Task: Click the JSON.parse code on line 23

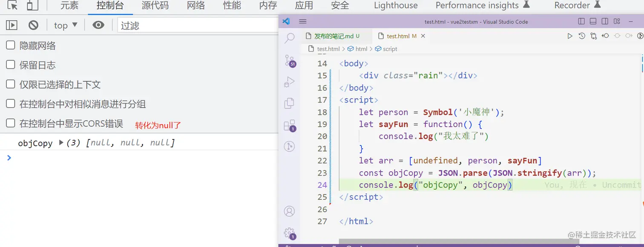Action: click(x=463, y=173)
